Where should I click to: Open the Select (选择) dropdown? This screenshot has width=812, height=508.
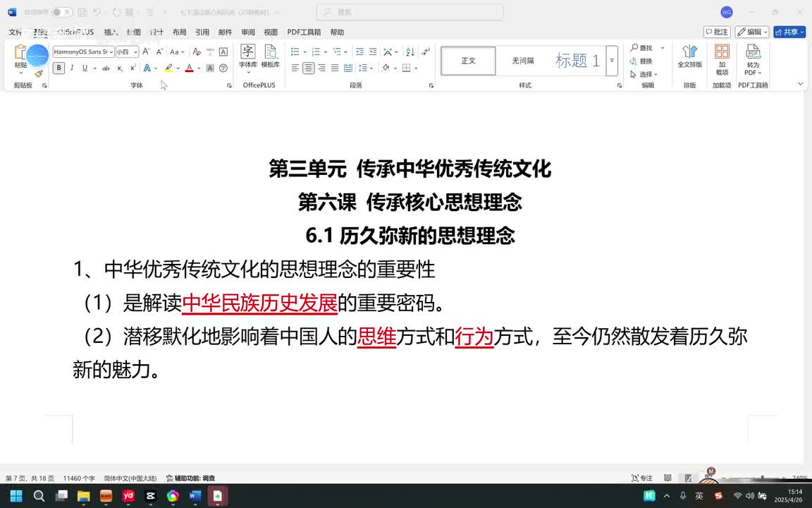644,74
